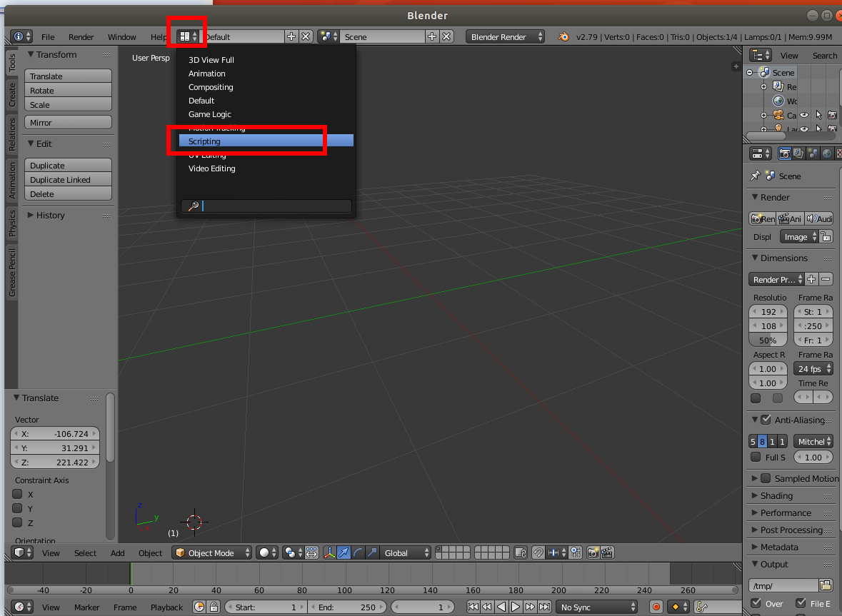Click the Mirror button
Viewport: 842px width, 616px height.
click(x=68, y=122)
